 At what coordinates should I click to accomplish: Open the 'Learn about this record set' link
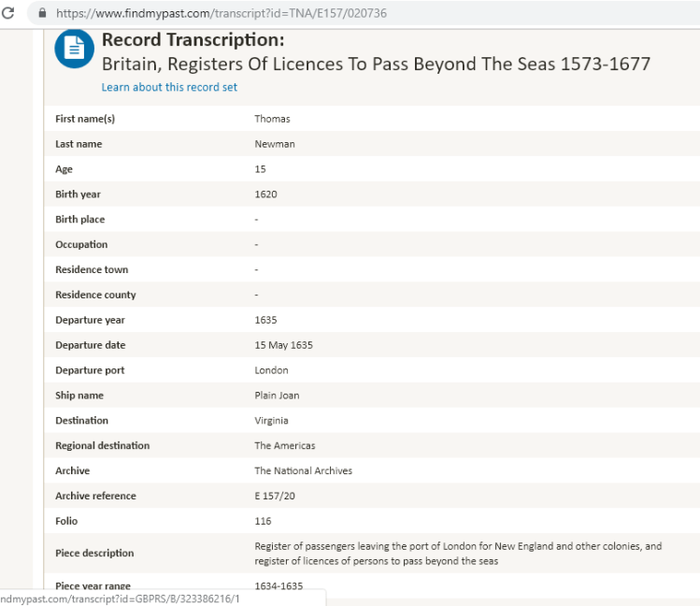[169, 87]
